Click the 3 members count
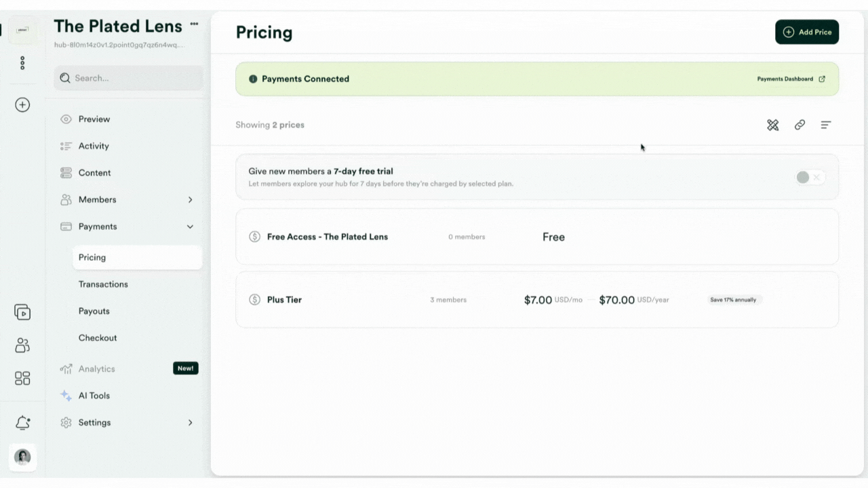 448,300
